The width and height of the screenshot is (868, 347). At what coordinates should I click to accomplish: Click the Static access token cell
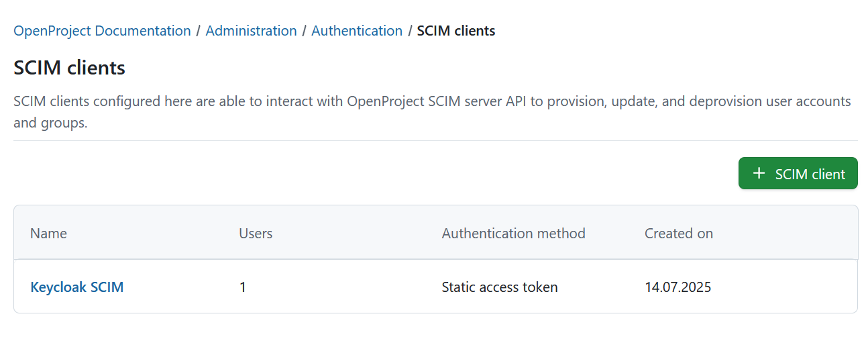499,287
